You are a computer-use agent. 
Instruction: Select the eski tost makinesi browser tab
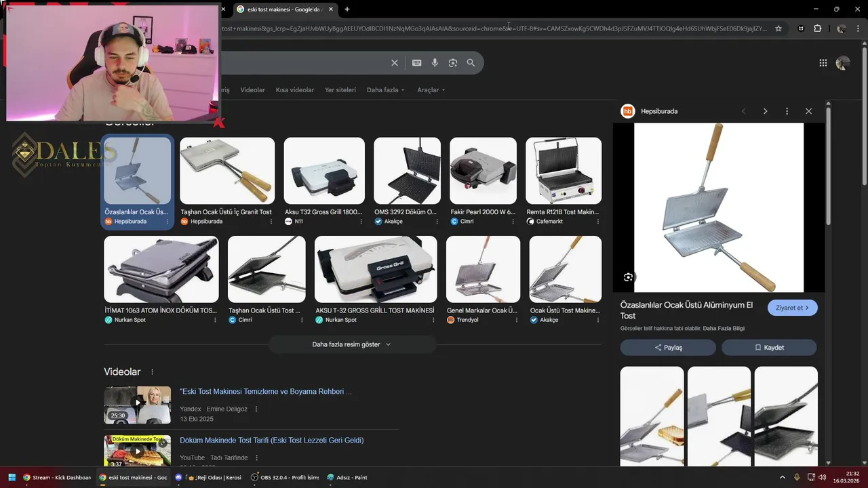[x=285, y=9]
